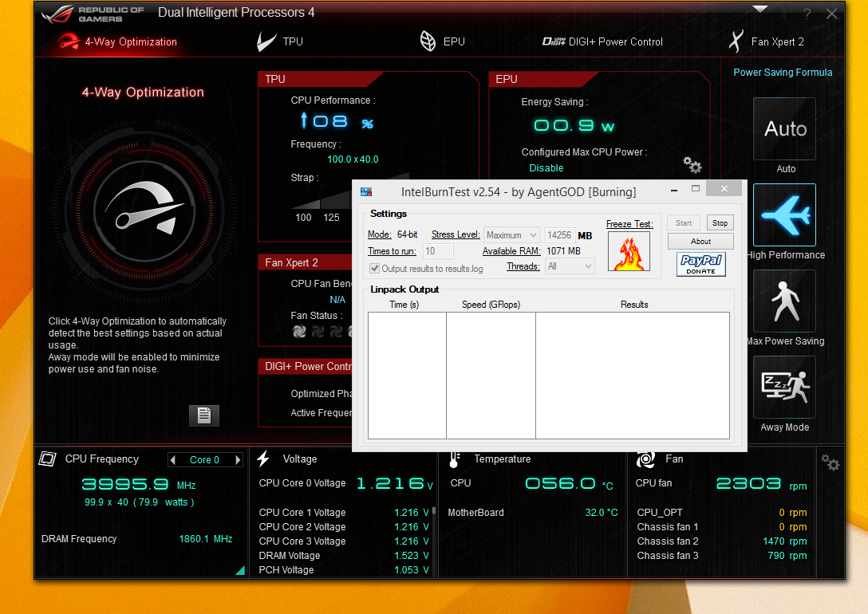Click the first fan status icon
The image size is (868, 614).
tap(299, 332)
